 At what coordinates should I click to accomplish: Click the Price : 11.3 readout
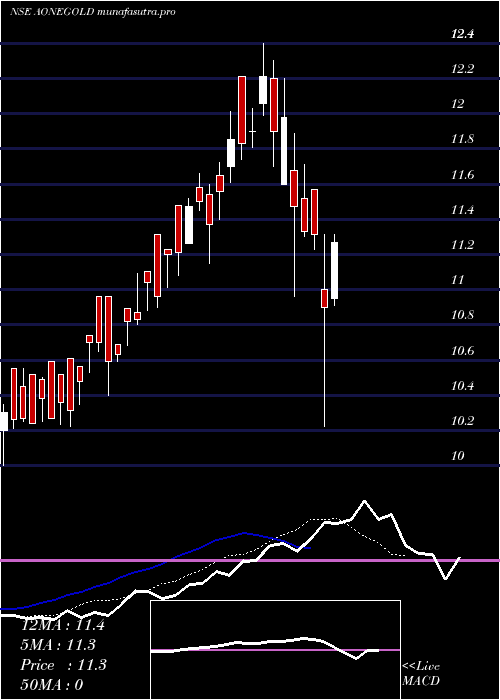pos(63,665)
